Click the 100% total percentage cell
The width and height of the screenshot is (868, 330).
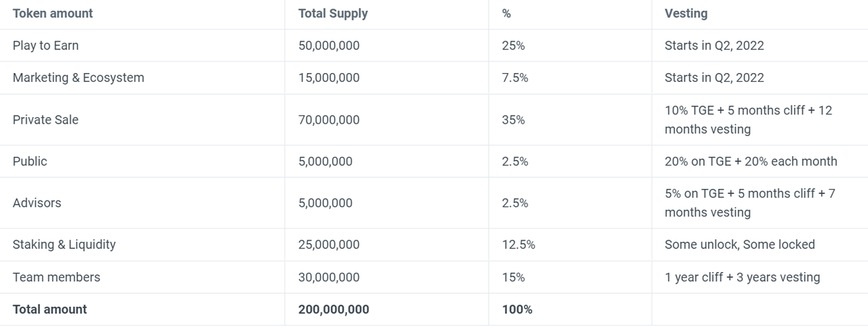[x=517, y=310]
